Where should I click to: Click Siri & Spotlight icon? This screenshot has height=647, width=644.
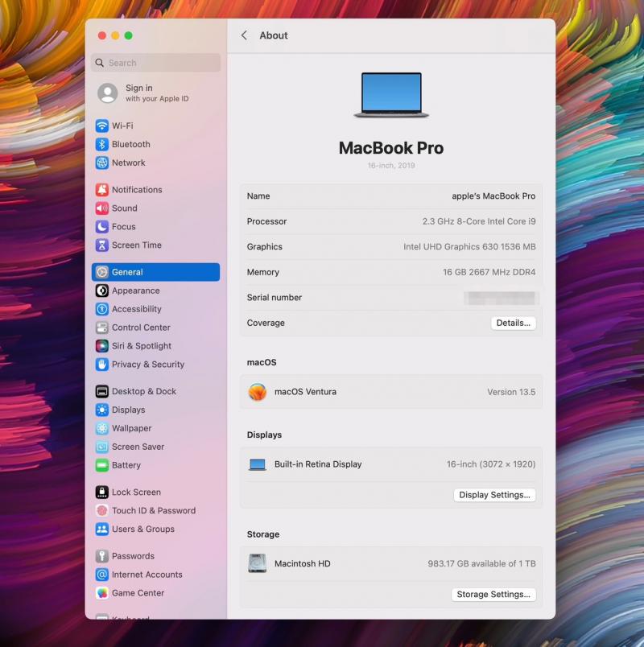point(102,346)
